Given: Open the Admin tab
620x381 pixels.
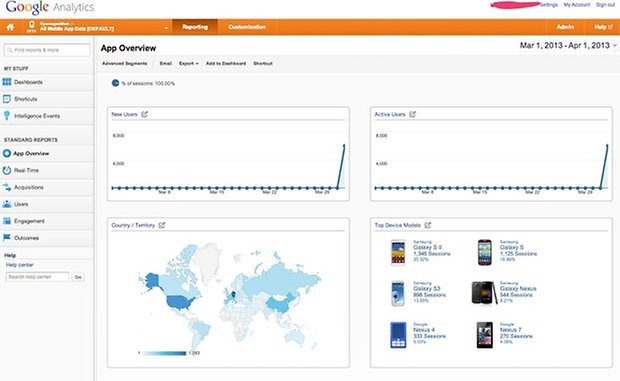Looking at the screenshot, I should tap(565, 27).
